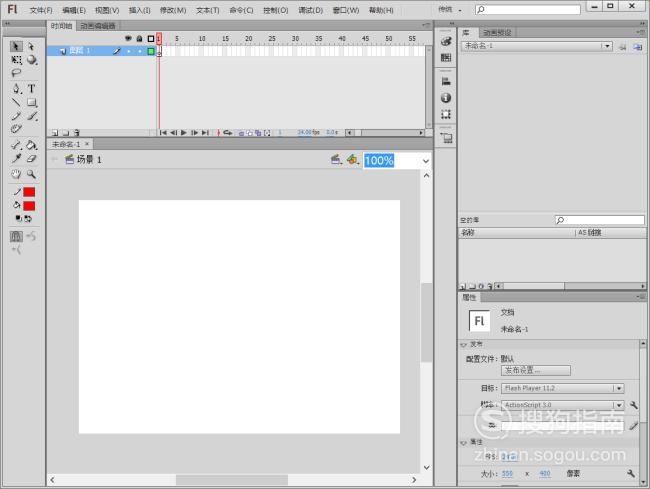Click the play button in timeline

pyautogui.click(x=184, y=133)
